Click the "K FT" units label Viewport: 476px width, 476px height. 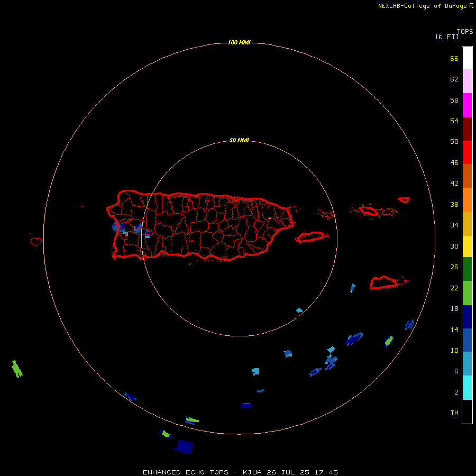click(x=447, y=37)
